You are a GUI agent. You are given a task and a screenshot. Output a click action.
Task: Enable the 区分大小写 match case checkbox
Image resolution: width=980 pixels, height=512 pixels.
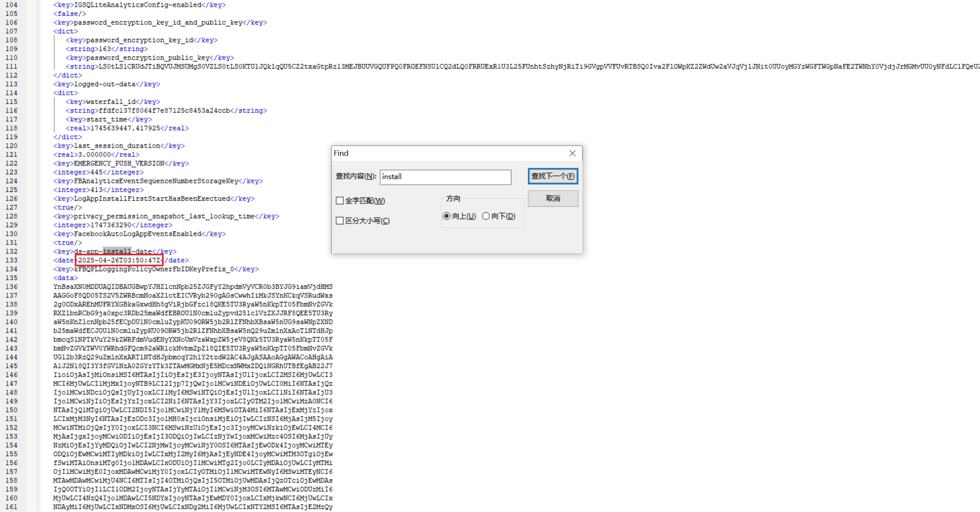[340, 221]
